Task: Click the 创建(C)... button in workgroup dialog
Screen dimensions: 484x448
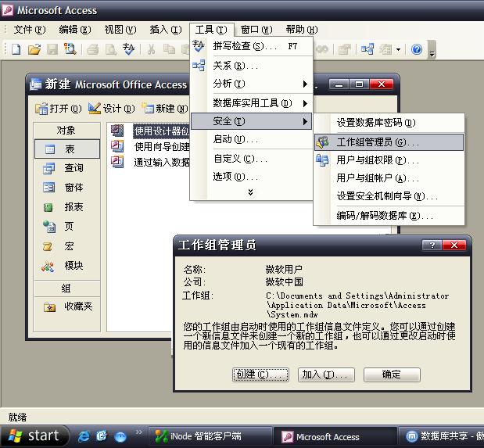Action: pyautogui.click(x=260, y=375)
